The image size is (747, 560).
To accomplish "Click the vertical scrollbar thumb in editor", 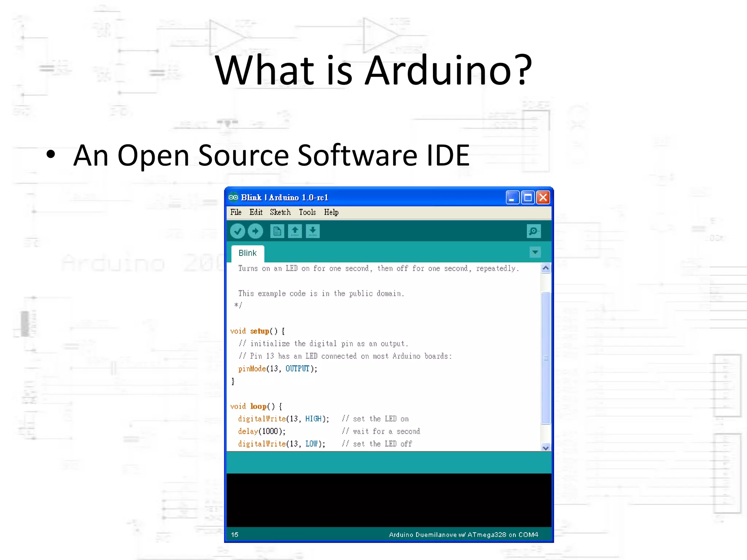I will [x=546, y=358].
